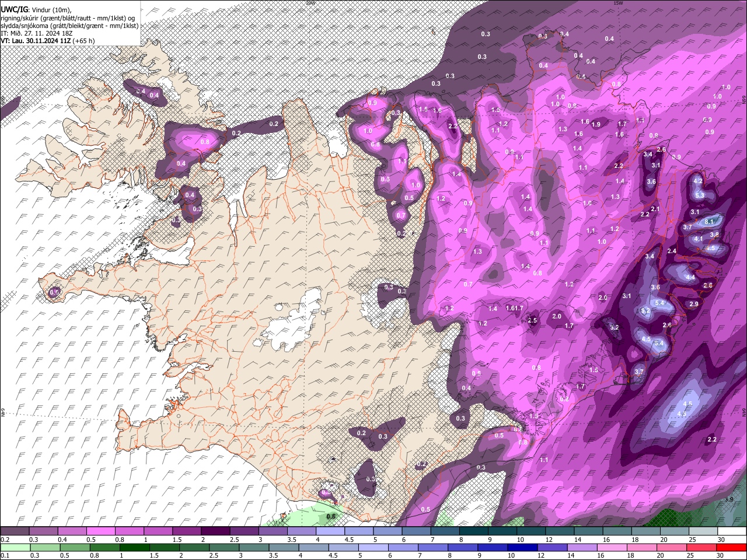Screen dimensions: 747x560
Task: Pick the dark green 1 swatch, bottom legend row
Action: coord(134,548)
